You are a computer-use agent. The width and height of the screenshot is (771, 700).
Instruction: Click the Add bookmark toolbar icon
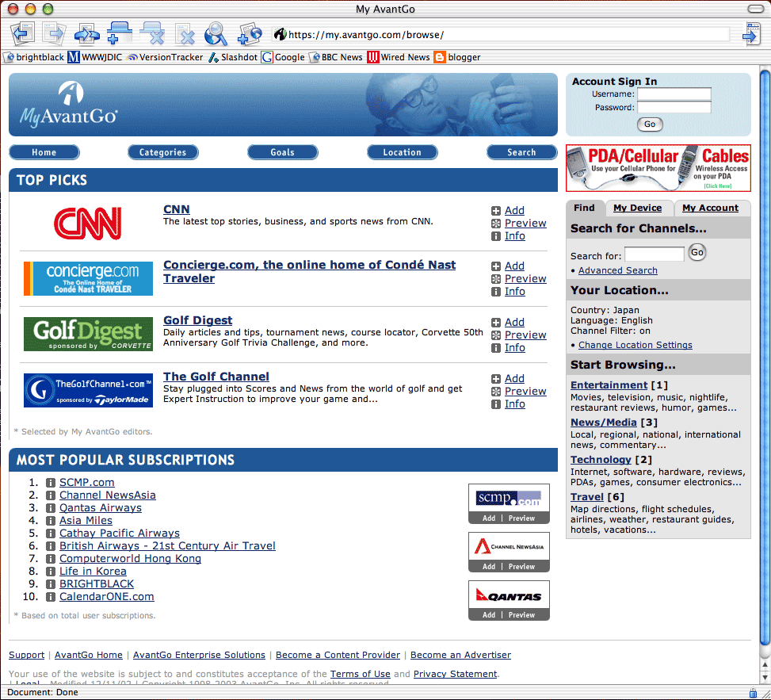coord(250,34)
